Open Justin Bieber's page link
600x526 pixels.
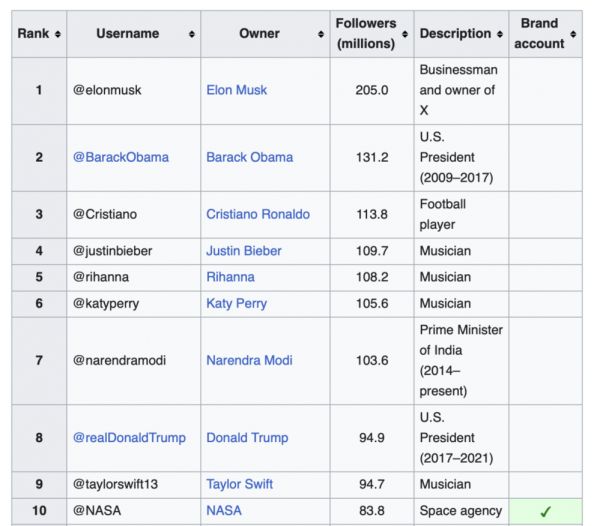[x=244, y=251]
